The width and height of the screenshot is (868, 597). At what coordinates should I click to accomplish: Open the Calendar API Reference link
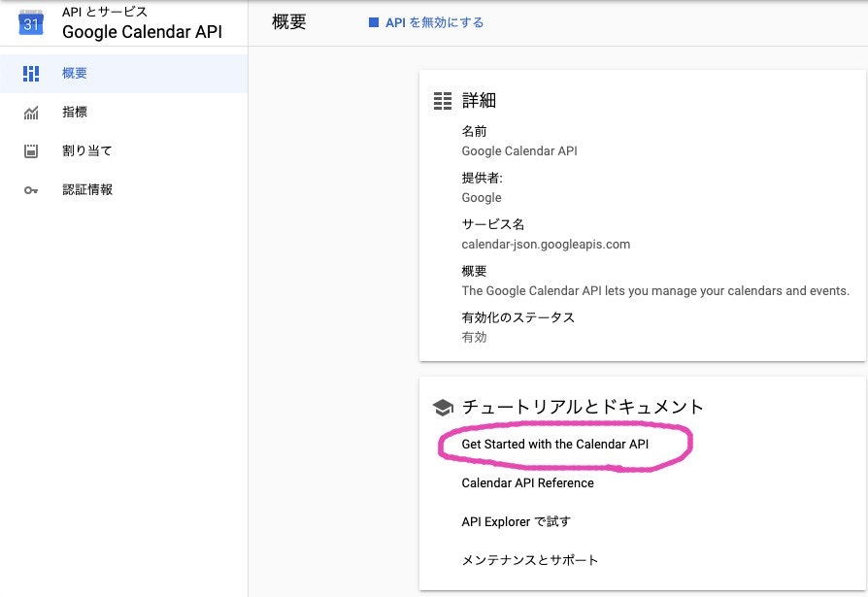(527, 483)
